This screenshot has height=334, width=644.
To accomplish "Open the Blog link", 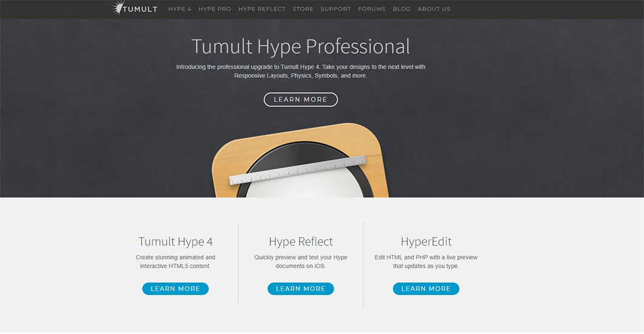I will (402, 9).
